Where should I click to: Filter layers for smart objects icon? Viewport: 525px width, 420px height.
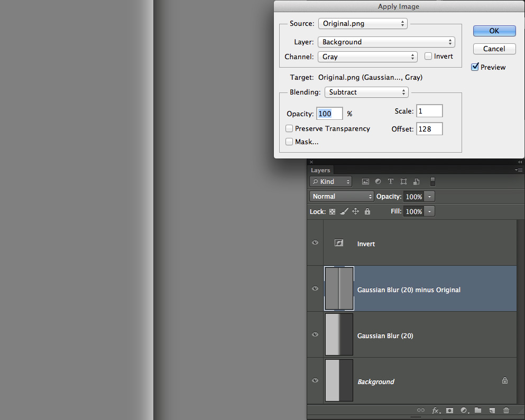coord(416,181)
